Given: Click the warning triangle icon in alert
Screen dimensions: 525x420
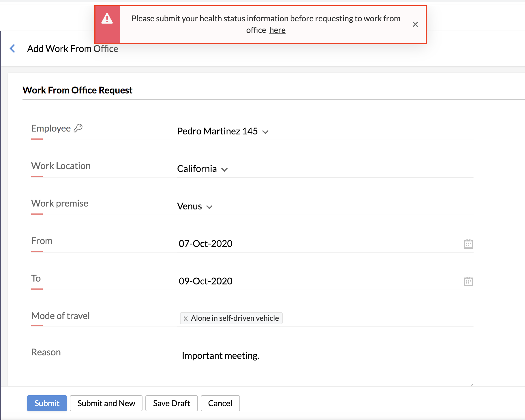Looking at the screenshot, I should click(107, 19).
